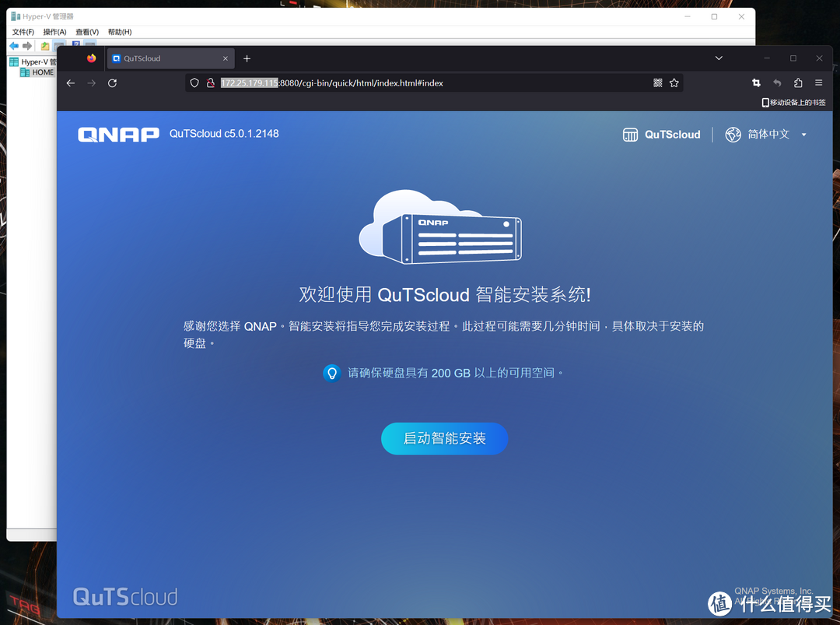Click the screenshot crop icon in the Firefox toolbar
Screen dimensions: 840x625
click(756, 83)
